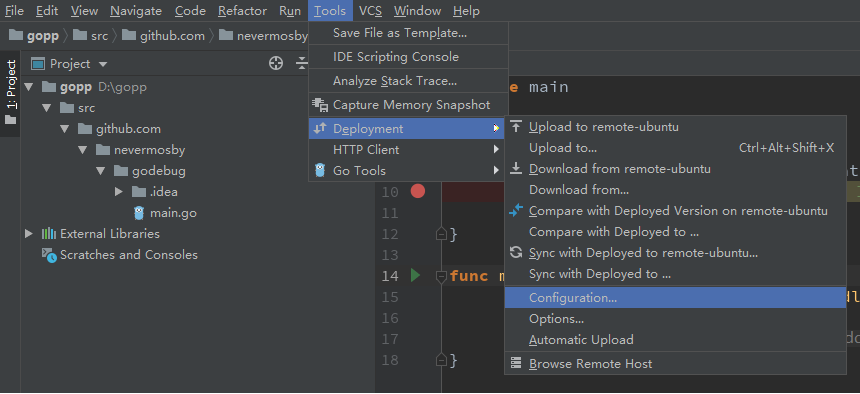Click the main.go gopher file icon

(x=139, y=213)
